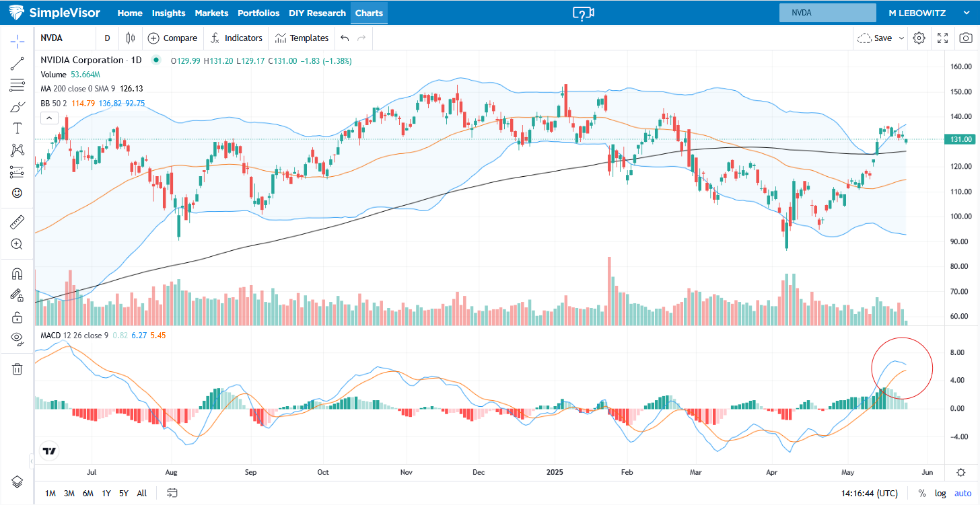Toggle lock all drawing tools
Viewport: 980px width, 505px height.
[17, 317]
